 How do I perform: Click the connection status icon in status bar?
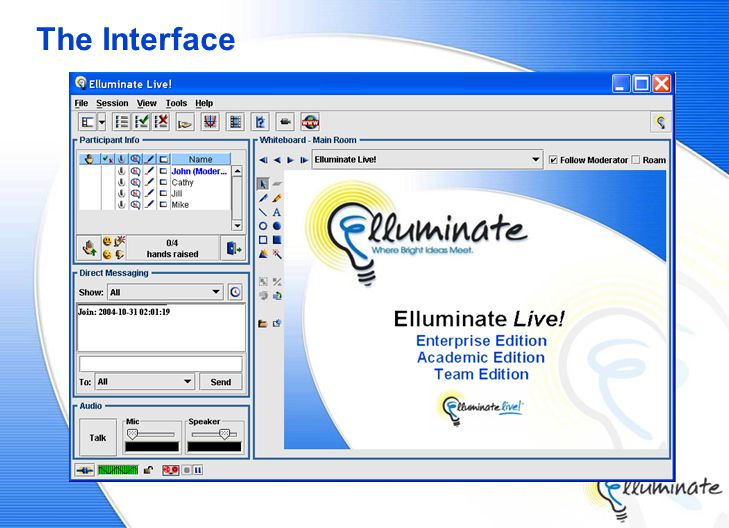point(84,470)
